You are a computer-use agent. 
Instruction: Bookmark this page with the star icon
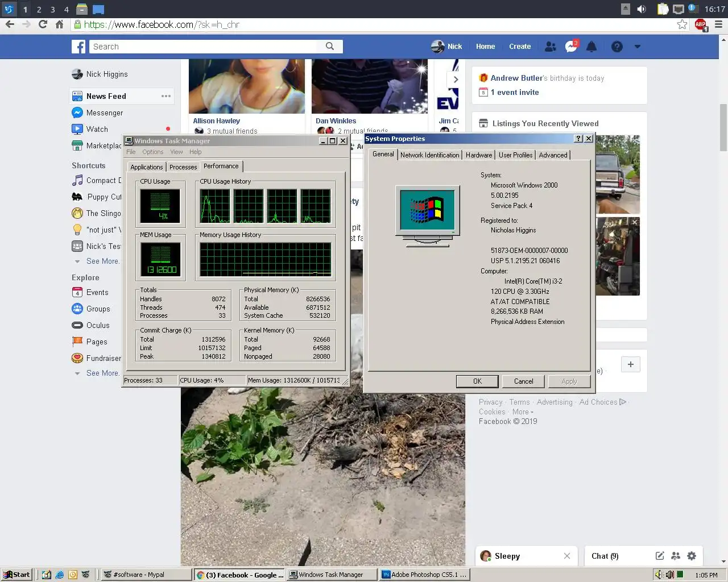pos(682,24)
